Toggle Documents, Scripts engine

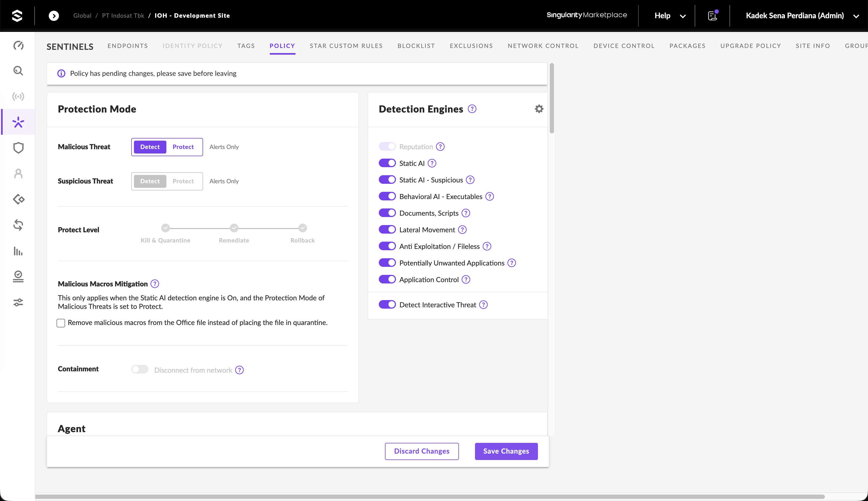click(387, 213)
